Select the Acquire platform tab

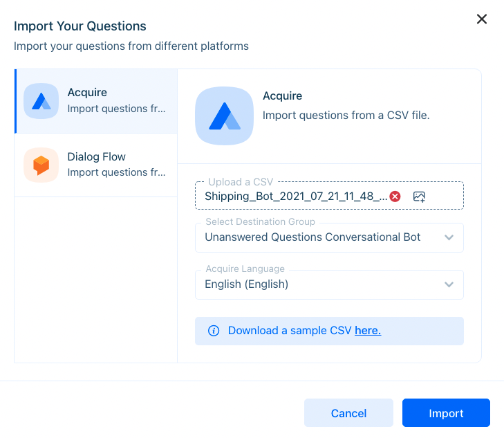pos(96,101)
